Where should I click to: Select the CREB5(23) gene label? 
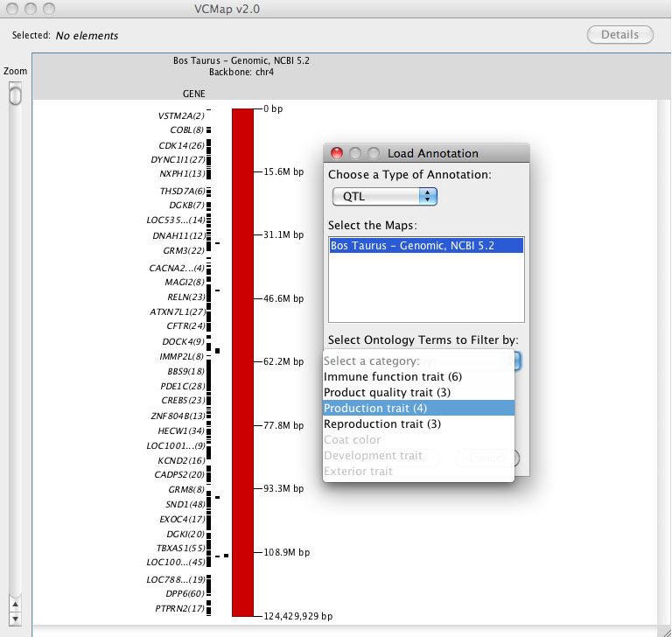(184, 400)
